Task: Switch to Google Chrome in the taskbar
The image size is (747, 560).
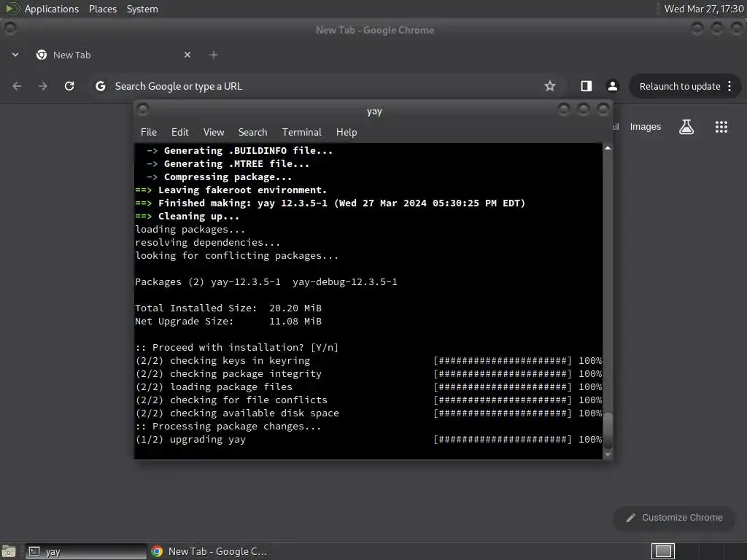Action: click(x=209, y=551)
